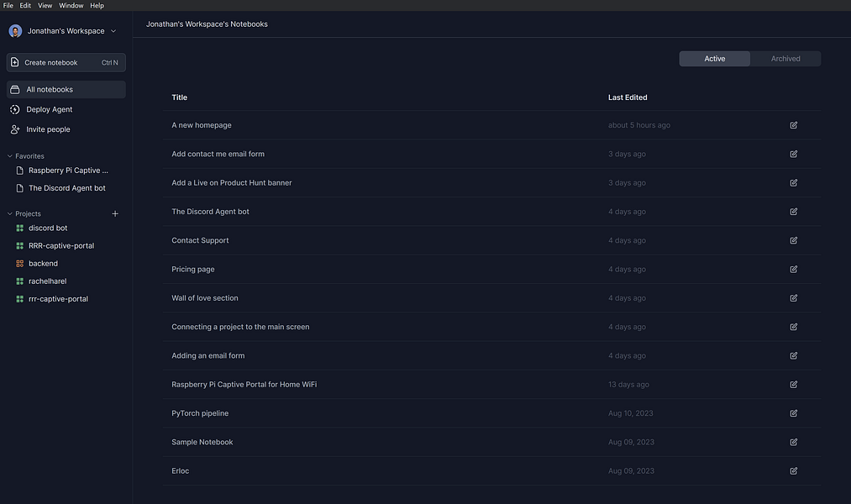Click the document icon beside The Discord Agent bot favorite
The height and width of the screenshot is (504, 851).
click(20, 188)
